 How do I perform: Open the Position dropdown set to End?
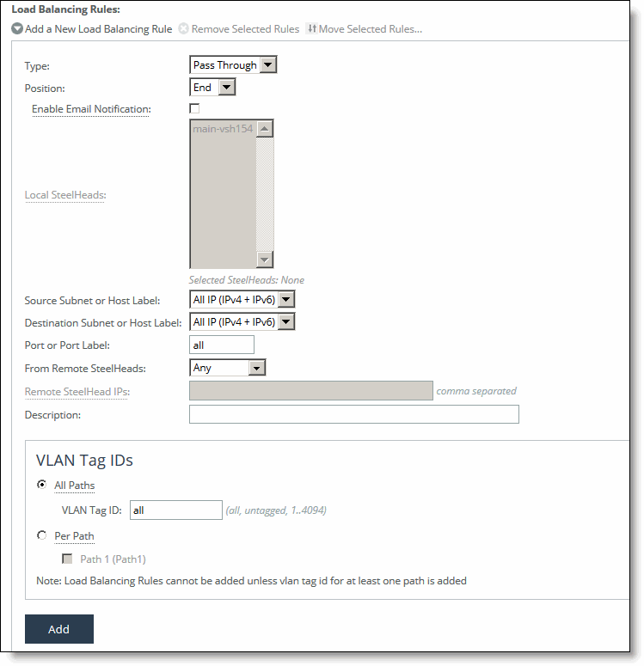[212, 88]
